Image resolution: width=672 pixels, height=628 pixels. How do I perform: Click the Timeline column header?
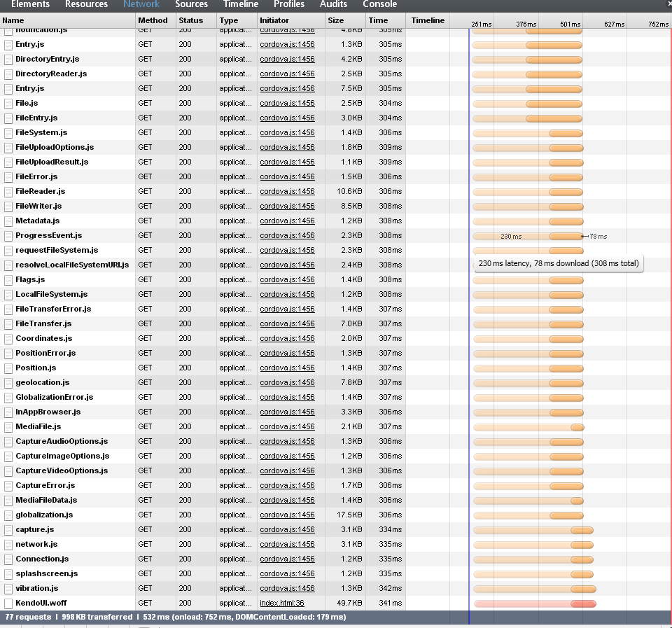click(428, 20)
